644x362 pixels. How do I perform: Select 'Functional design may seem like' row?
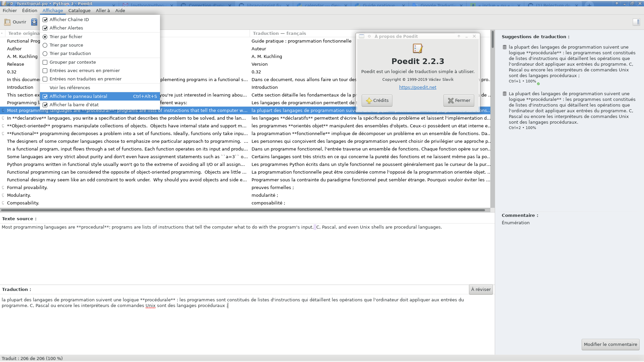pyautogui.click(x=127, y=180)
